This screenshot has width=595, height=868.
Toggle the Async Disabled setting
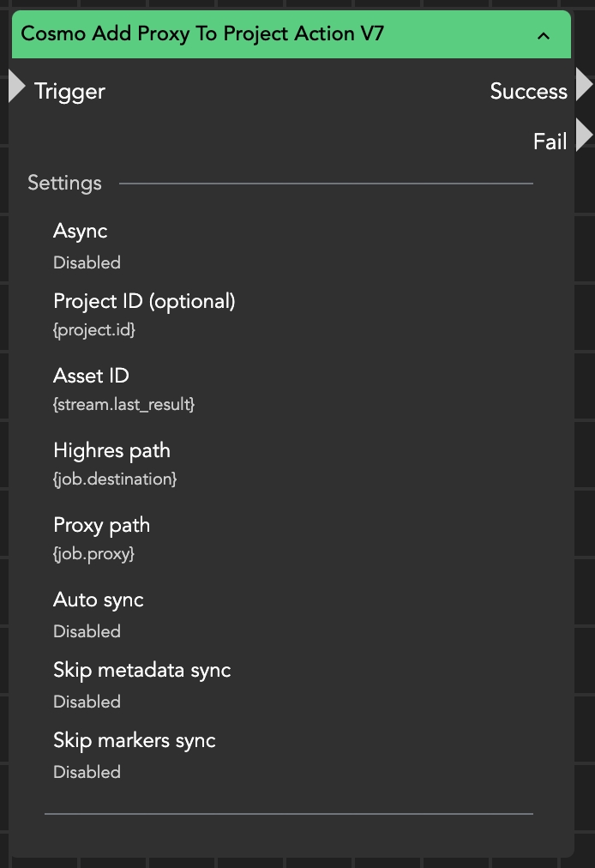tap(87, 262)
